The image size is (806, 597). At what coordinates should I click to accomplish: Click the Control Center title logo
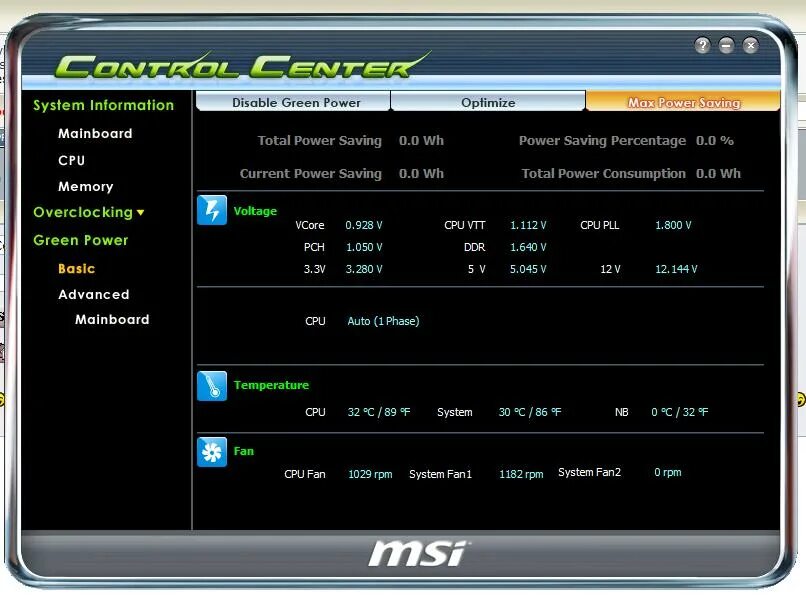click(242, 65)
